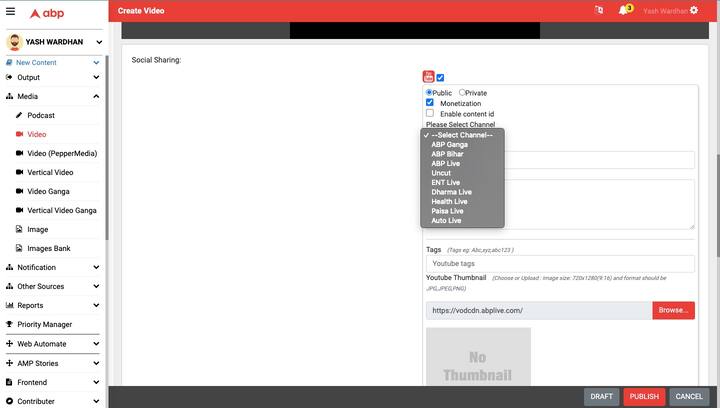The width and height of the screenshot is (720, 408).
Task: Click the No Thumbnail preview image
Action: click(x=478, y=357)
